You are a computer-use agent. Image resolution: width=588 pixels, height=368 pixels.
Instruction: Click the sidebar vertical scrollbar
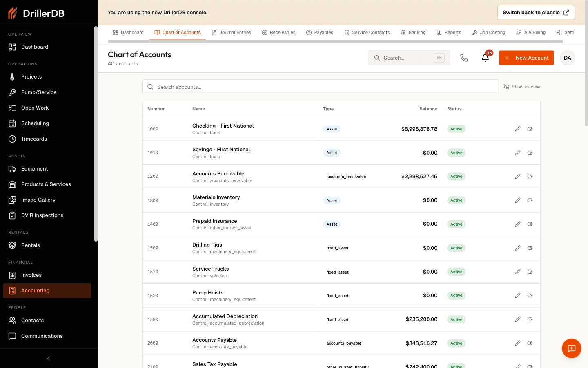(96, 134)
